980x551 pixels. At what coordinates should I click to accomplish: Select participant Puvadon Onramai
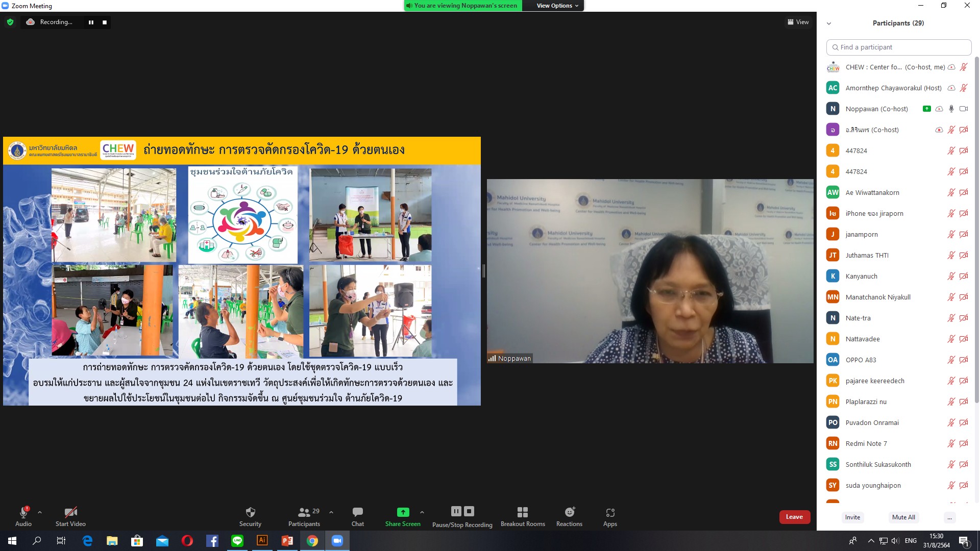click(x=897, y=422)
